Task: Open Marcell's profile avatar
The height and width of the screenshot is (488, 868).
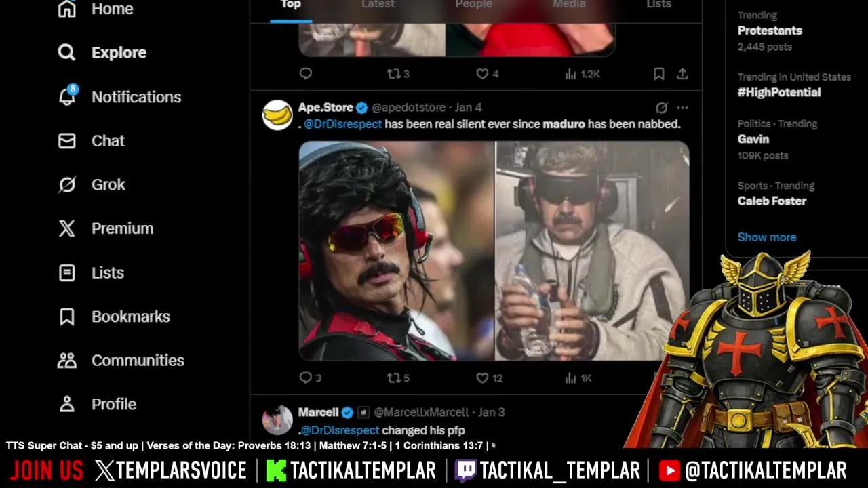Action: 277,420
